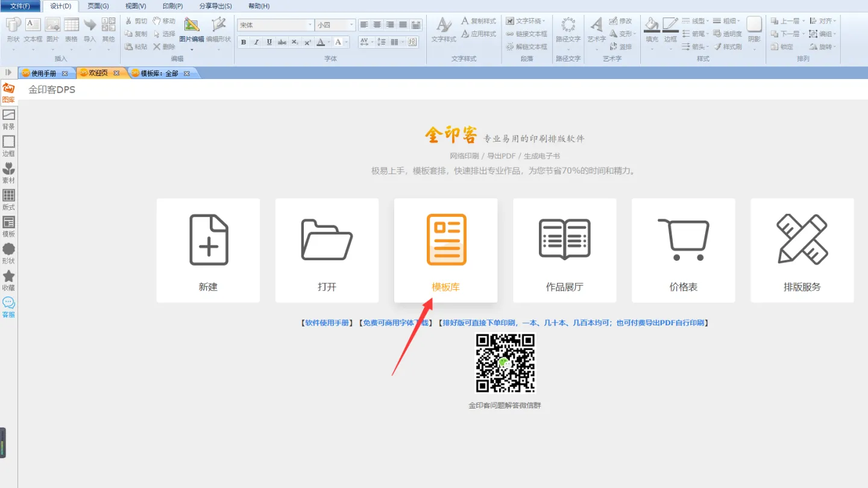Viewport: 868px width, 488px height.
Task: Click the 客服 chat icon in sidebar
Action: pyautogui.click(x=8, y=307)
